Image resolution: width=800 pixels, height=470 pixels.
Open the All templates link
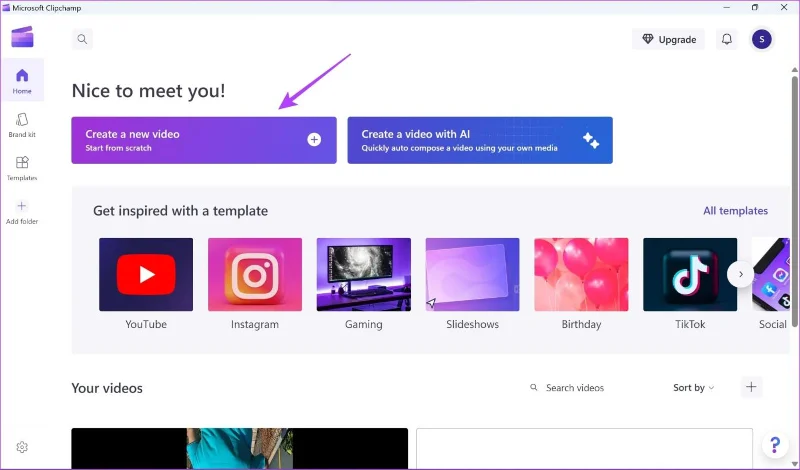point(735,211)
